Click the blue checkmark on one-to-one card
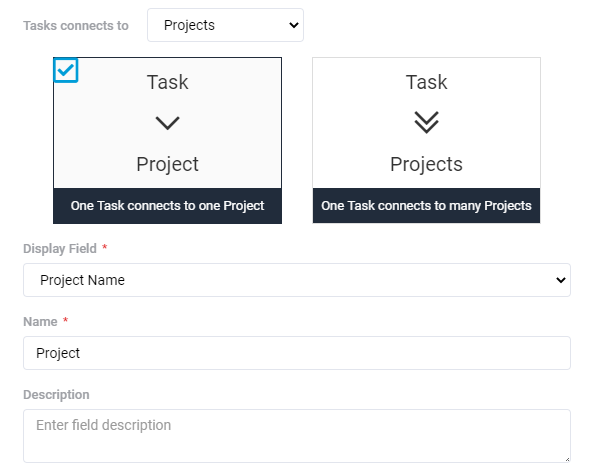This screenshot has width=594, height=465. pos(66,70)
